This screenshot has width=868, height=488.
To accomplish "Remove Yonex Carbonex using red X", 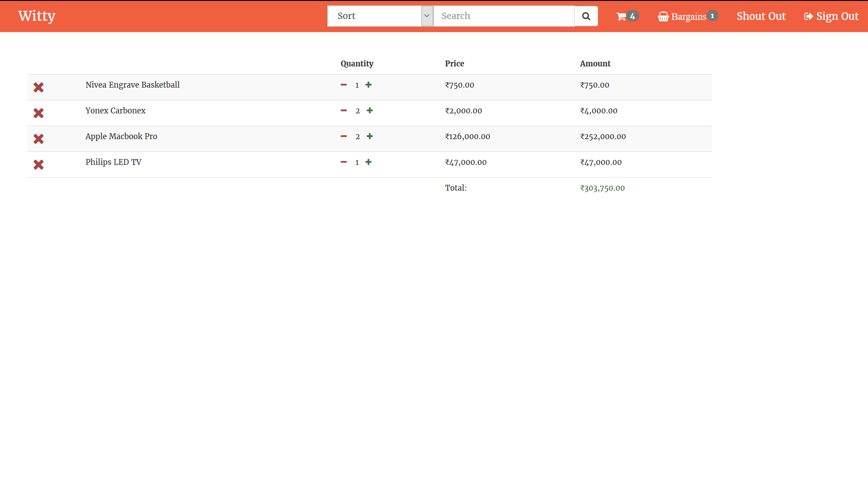I will pyautogui.click(x=38, y=113).
